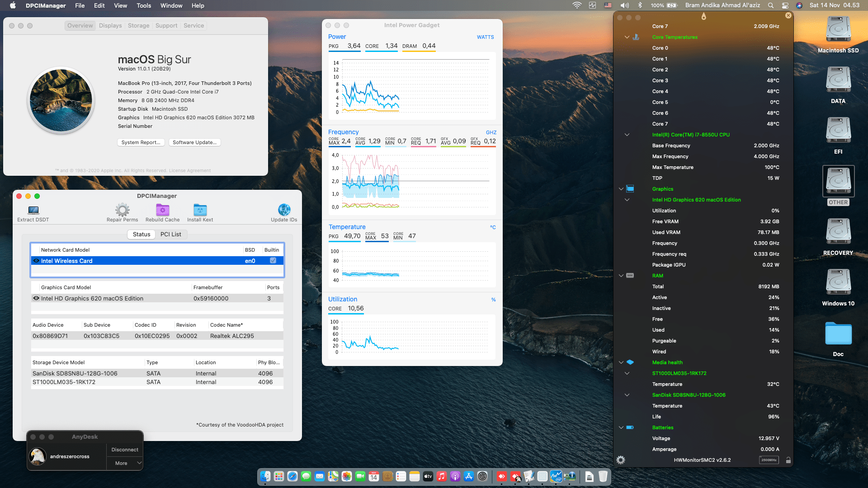Collapse the Graphics section in HWMonitor
This screenshot has height=488, width=868.
[621, 189]
